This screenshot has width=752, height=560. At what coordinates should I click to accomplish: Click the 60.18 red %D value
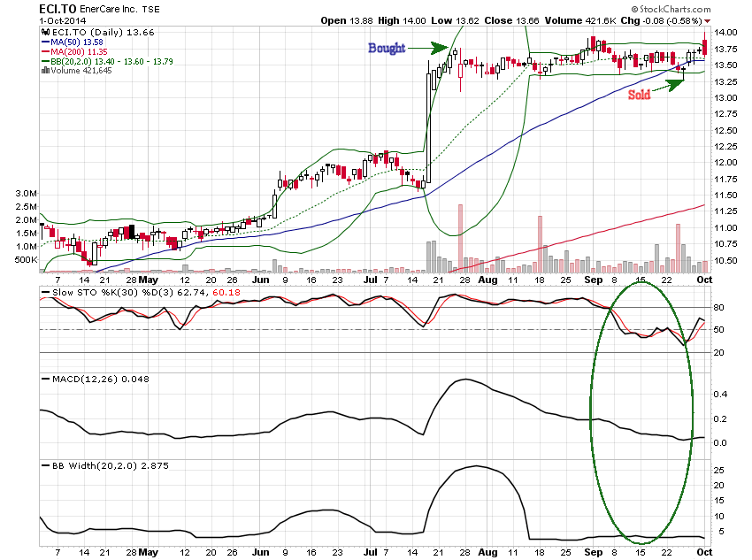(226, 293)
